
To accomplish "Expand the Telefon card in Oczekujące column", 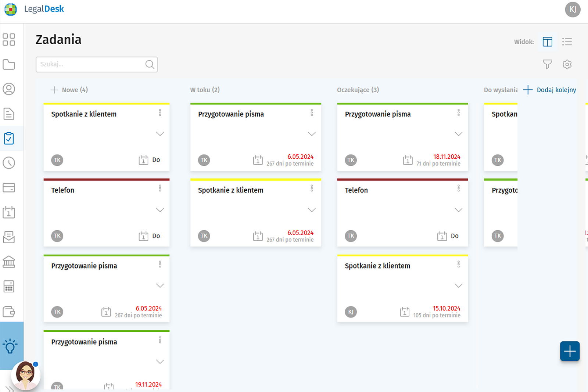I will [x=458, y=210].
